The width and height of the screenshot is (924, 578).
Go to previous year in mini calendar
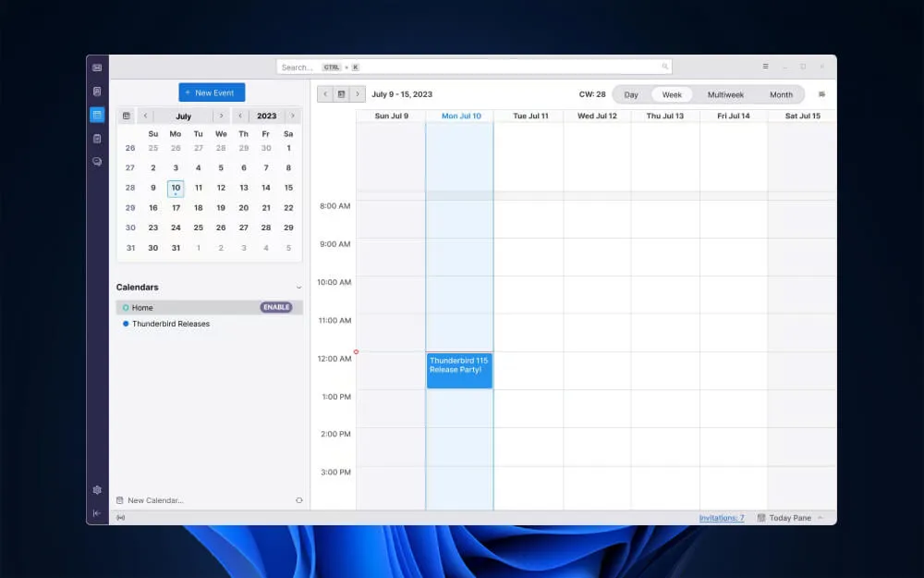click(240, 117)
